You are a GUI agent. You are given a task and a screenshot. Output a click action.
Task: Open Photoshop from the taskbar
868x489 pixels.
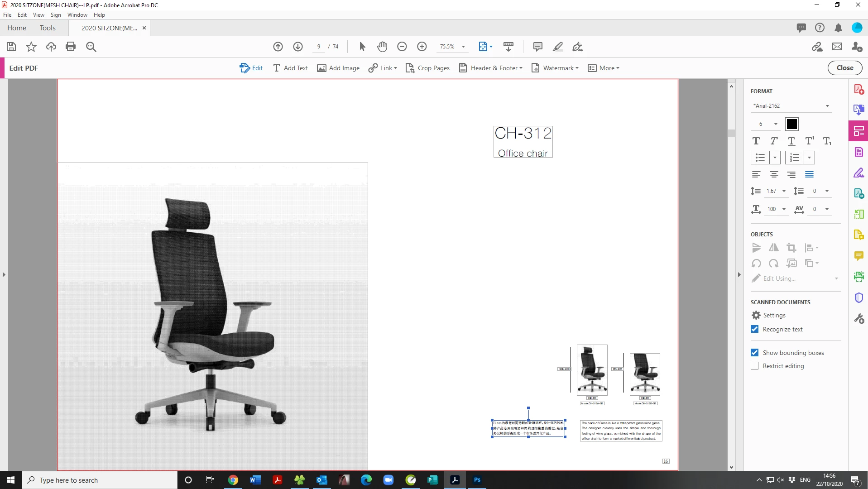click(477, 480)
